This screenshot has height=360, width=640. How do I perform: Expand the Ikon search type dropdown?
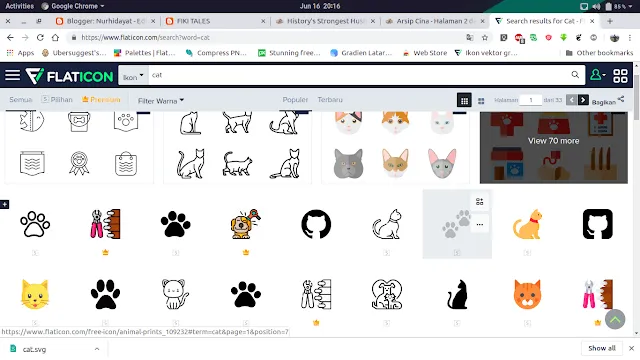point(133,76)
